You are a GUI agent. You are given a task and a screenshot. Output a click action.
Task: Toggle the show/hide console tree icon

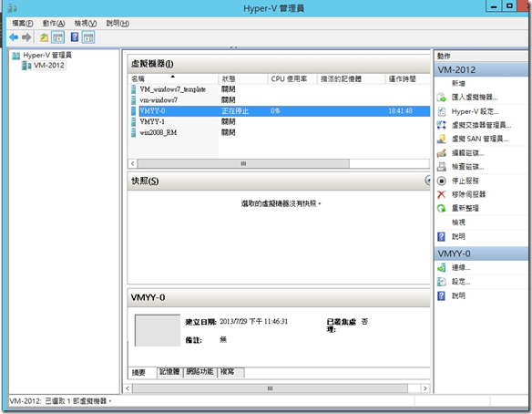point(58,37)
